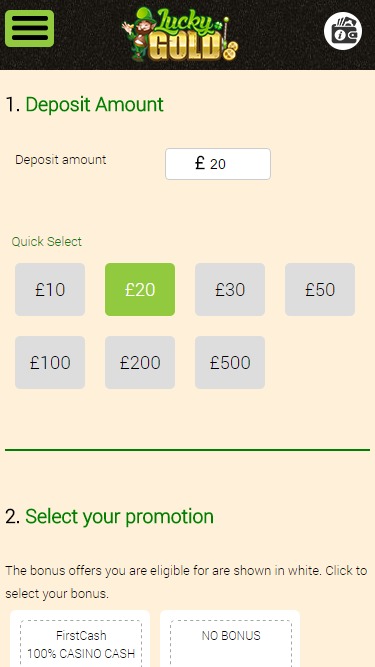Click the Lucky Gold leprechaun logo
This screenshot has width=375, height=667.
coord(180,34)
